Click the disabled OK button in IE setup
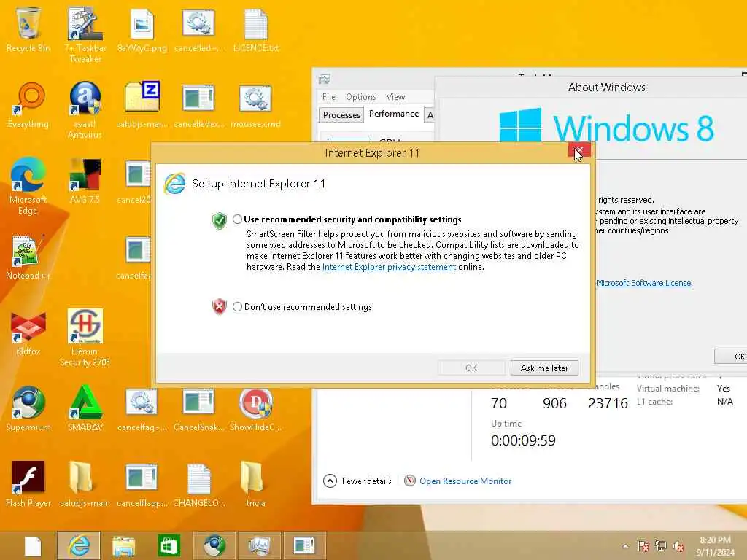The image size is (747, 560). click(x=471, y=367)
